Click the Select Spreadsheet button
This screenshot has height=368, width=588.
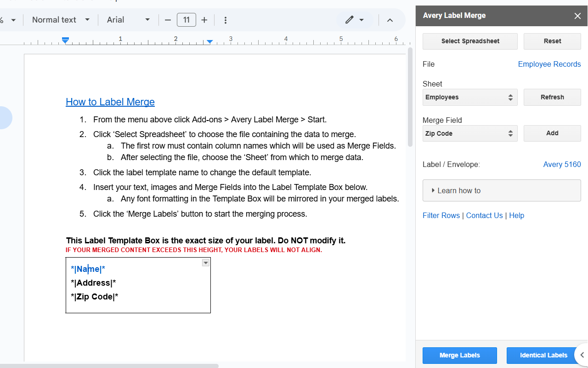(x=470, y=41)
